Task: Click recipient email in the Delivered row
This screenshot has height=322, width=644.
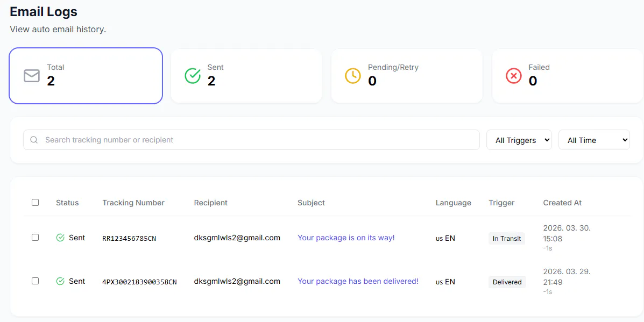Action: point(237,281)
